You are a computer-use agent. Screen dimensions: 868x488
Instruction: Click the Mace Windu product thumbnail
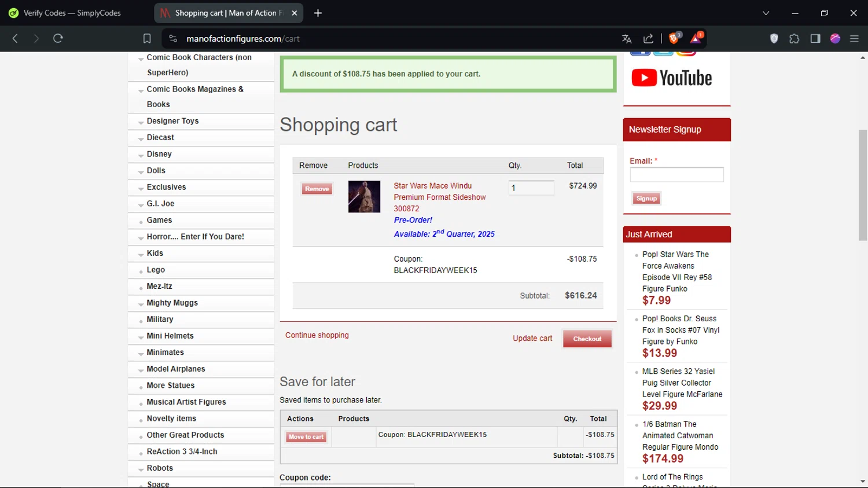[x=364, y=197]
